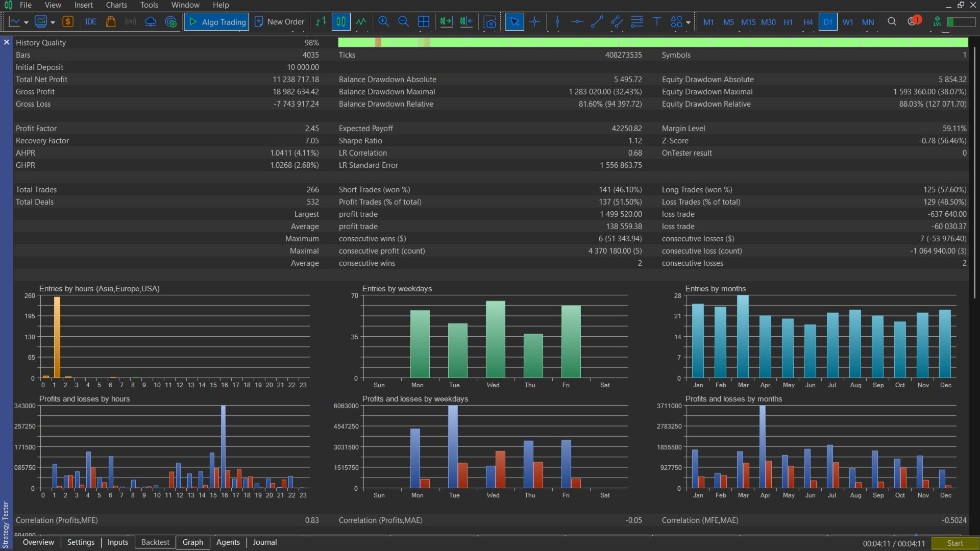Select the text label tool
The width and height of the screenshot is (980, 551).
(657, 22)
